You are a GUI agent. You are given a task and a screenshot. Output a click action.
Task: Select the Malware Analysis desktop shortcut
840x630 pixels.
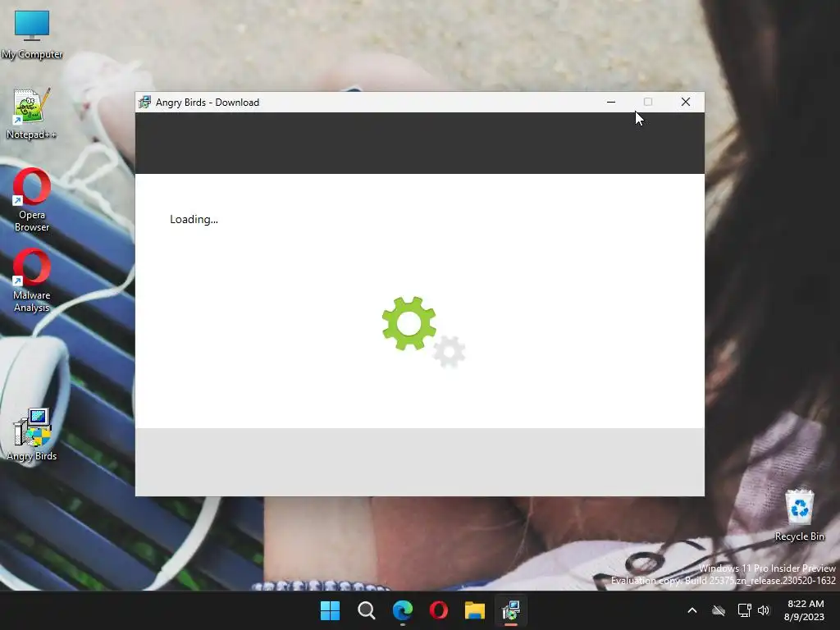tap(32, 281)
